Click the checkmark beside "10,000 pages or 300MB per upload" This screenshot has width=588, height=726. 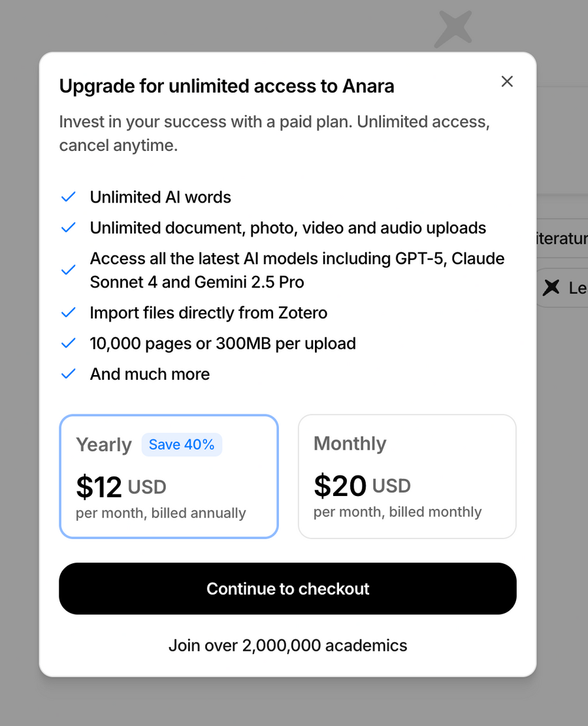tap(68, 343)
